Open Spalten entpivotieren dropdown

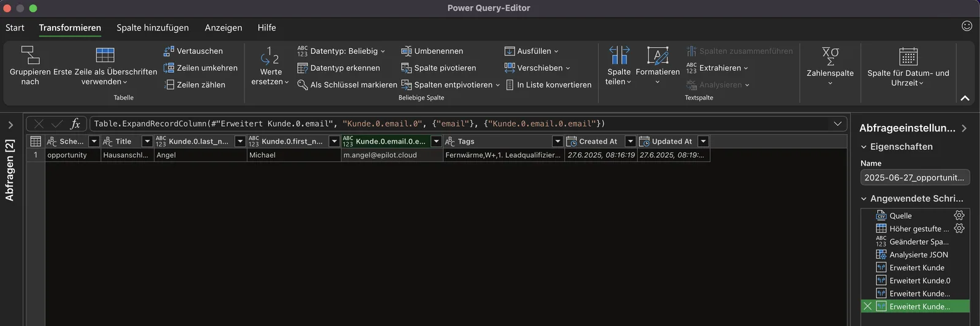pos(450,84)
